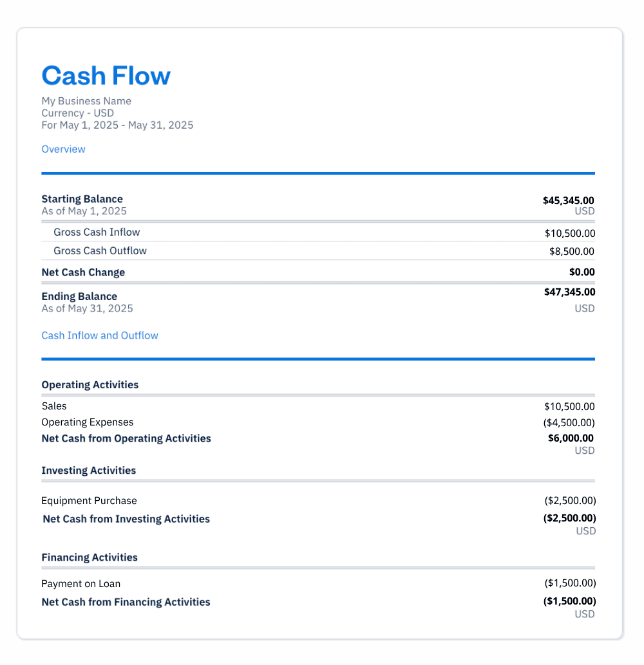644x665 pixels.
Task: Select the Net Cash from Operating Activities label
Action: [126, 438]
